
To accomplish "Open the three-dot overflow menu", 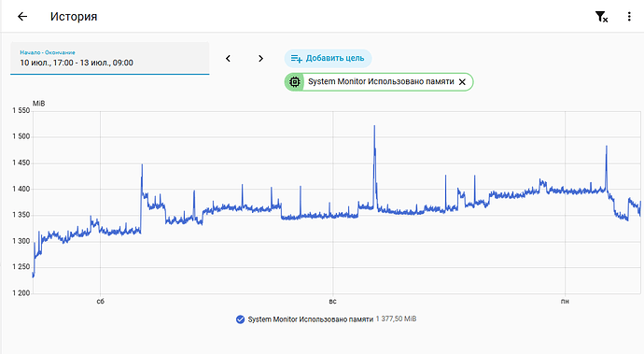I will coord(629,17).
